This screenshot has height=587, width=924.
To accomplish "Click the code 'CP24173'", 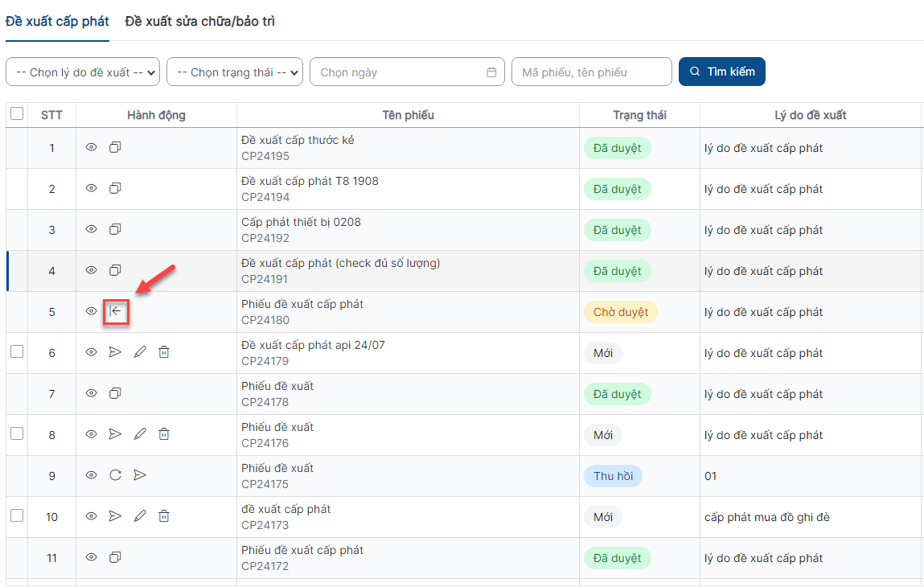I will (x=265, y=524).
